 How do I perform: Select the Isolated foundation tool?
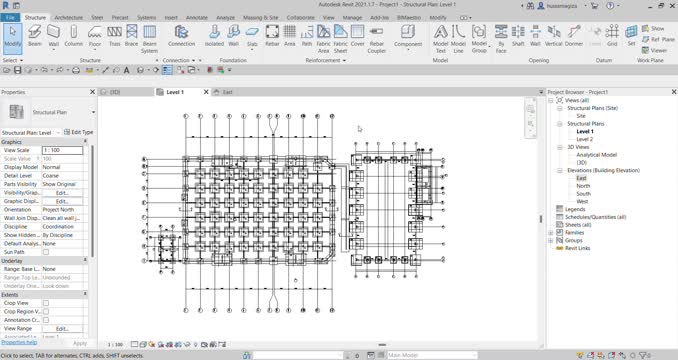(x=214, y=36)
